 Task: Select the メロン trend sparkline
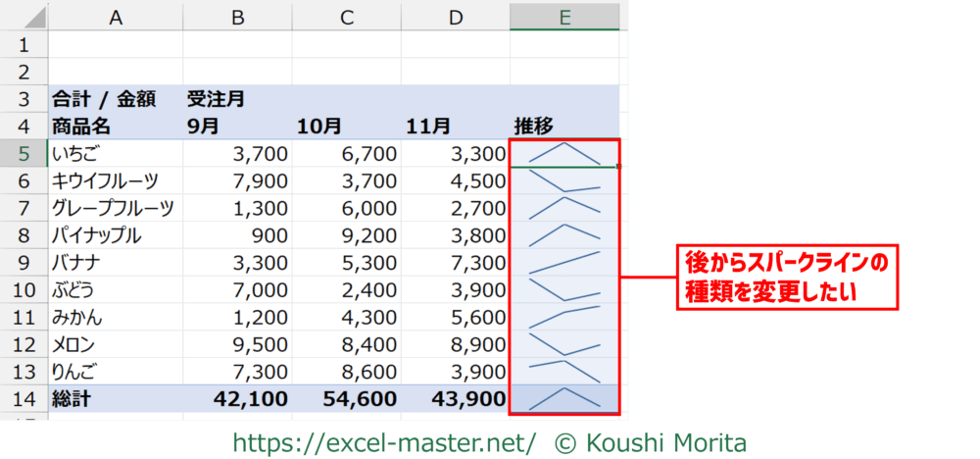pyautogui.click(x=564, y=344)
